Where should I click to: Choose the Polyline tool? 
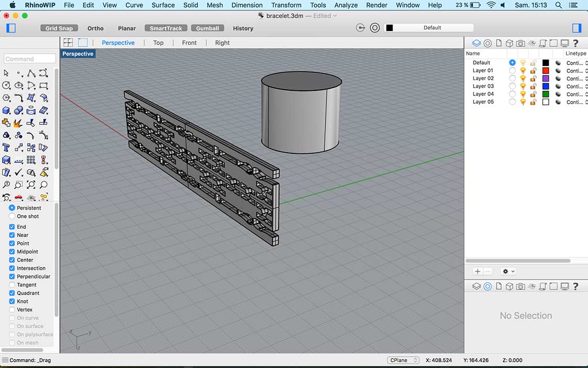coord(31,73)
